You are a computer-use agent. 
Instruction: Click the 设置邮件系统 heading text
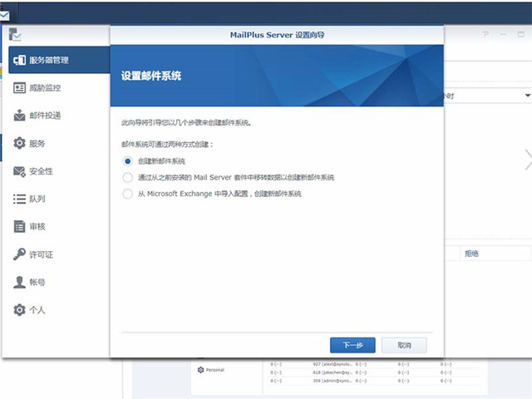(151, 76)
